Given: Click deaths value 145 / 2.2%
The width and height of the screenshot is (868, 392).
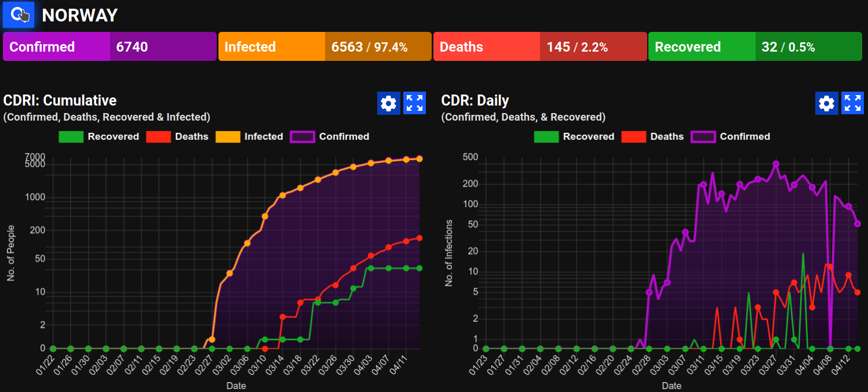Looking at the screenshot, I should pyautogui.click(x=577, y=47).
